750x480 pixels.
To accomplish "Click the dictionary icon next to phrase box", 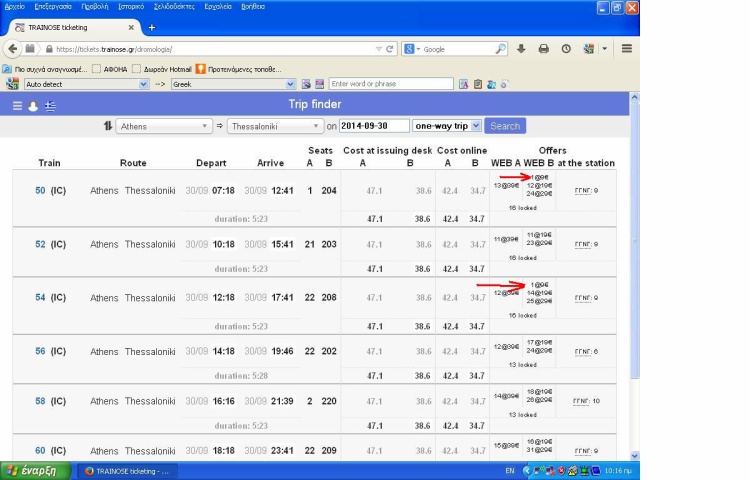I will tap(463, 84).
